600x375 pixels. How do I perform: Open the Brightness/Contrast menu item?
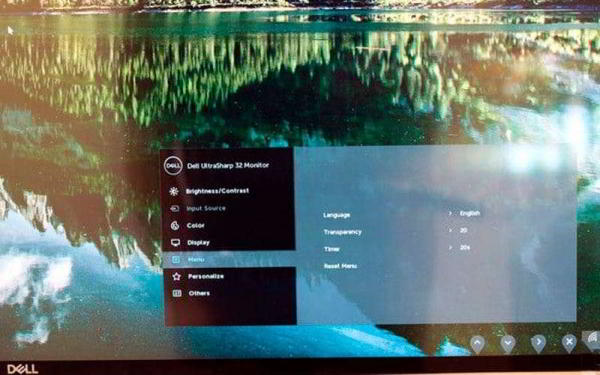click(217, 191)
